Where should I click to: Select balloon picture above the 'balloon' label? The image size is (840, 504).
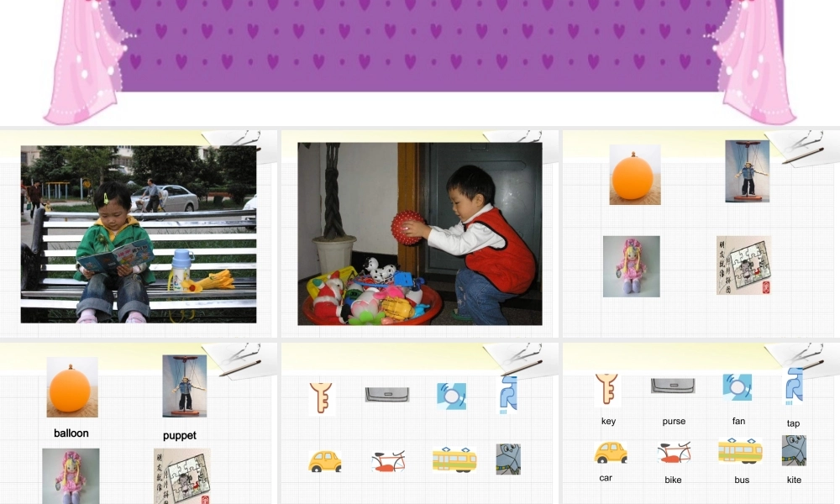tap(72, 387)
